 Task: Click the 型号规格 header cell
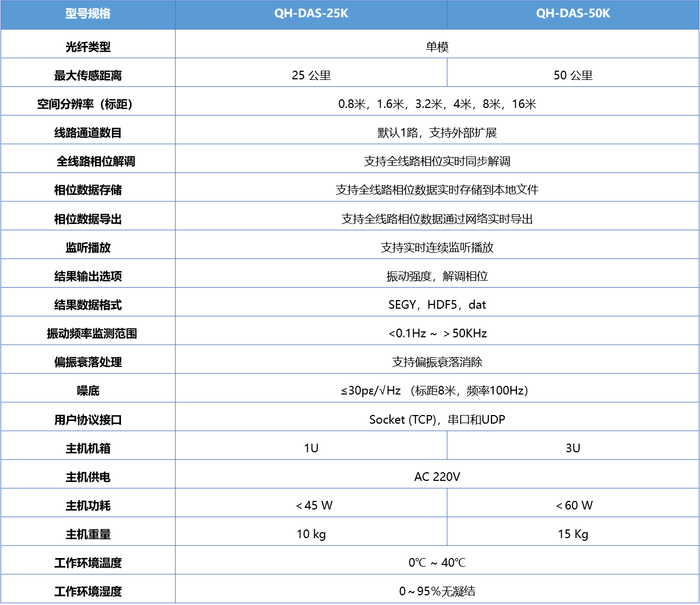[88, 14]
